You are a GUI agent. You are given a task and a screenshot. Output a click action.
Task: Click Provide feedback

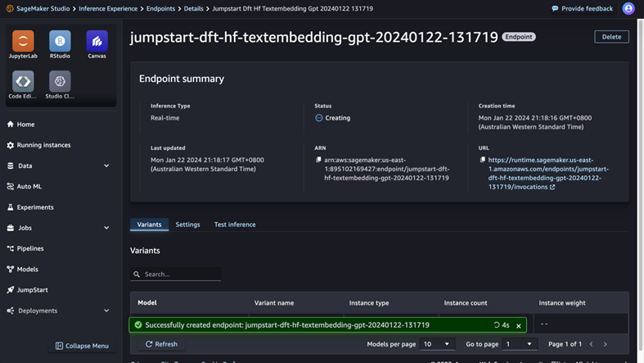583,9
